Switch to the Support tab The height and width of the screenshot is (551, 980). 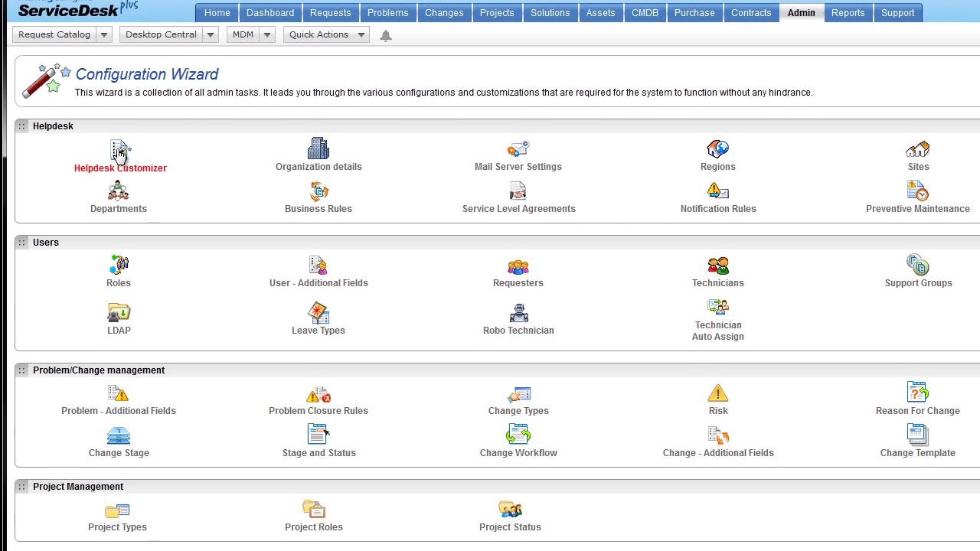pyautogui.click(x=897, y=12)
